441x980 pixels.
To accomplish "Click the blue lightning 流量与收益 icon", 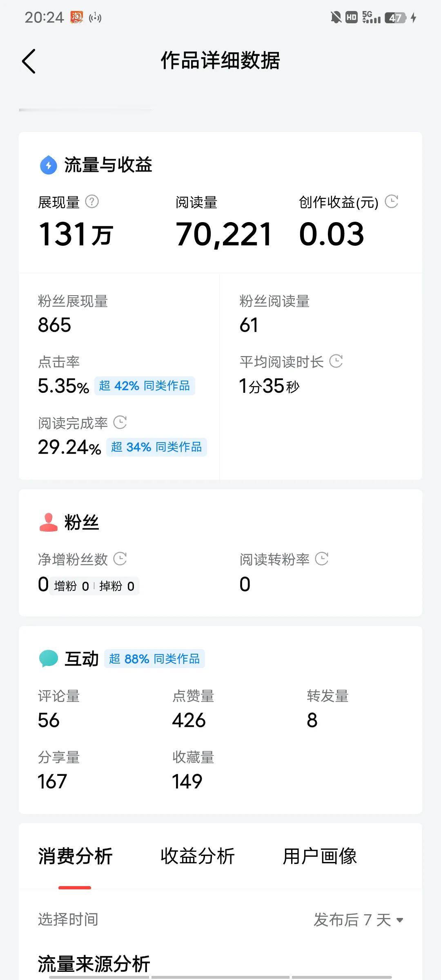I will pos(49,165).
